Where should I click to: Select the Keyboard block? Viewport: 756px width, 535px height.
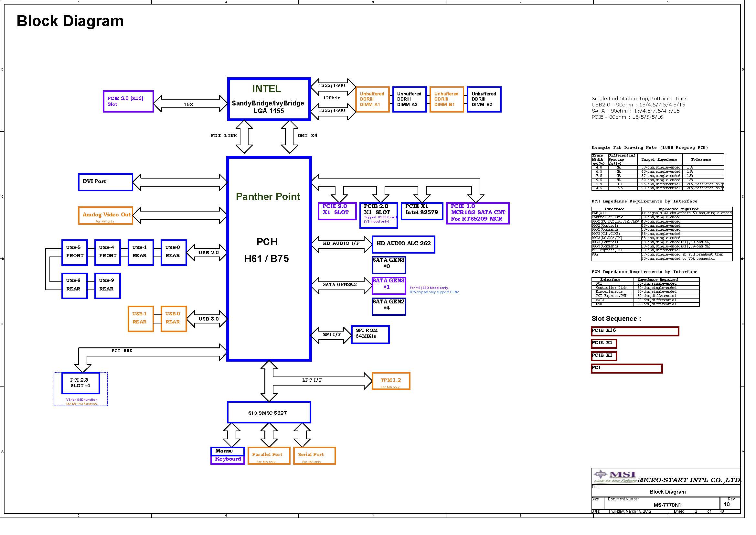click(x=228, y=460)
